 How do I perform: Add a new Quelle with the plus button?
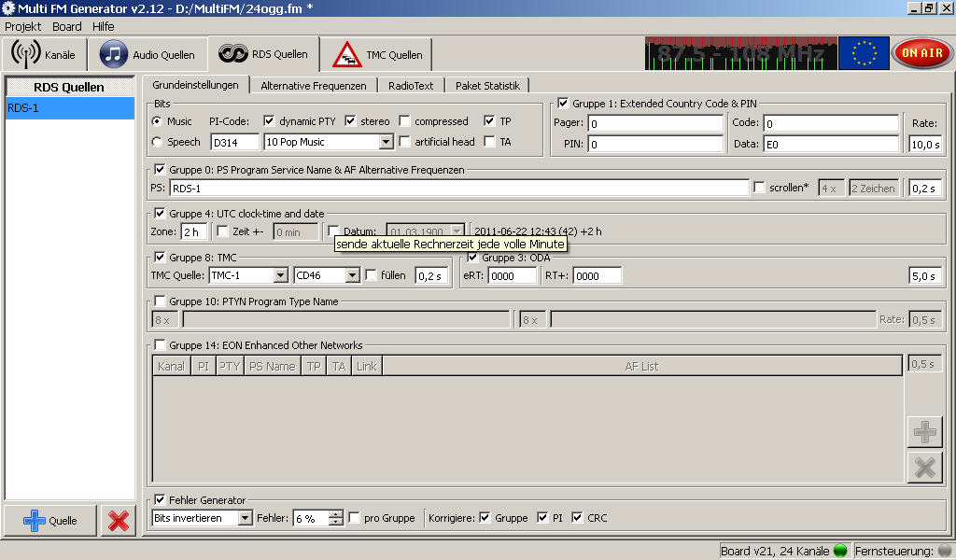[50, 521]
